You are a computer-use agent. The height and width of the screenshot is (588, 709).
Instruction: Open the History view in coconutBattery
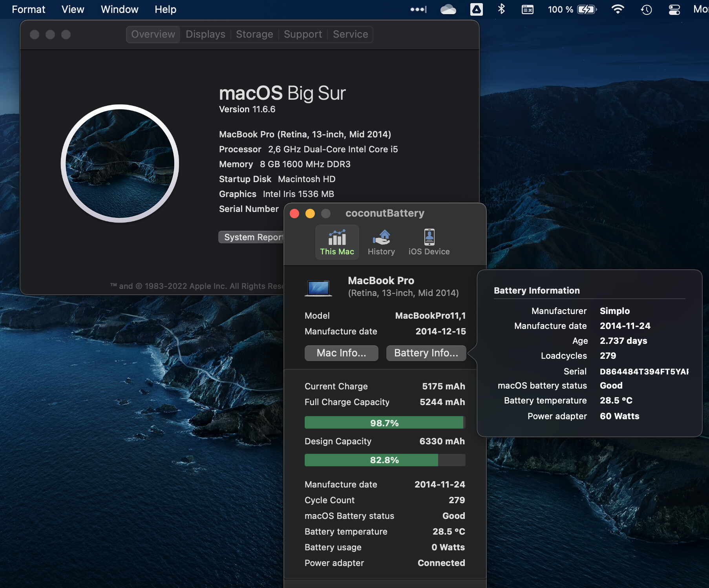click(x=381, y=242)
